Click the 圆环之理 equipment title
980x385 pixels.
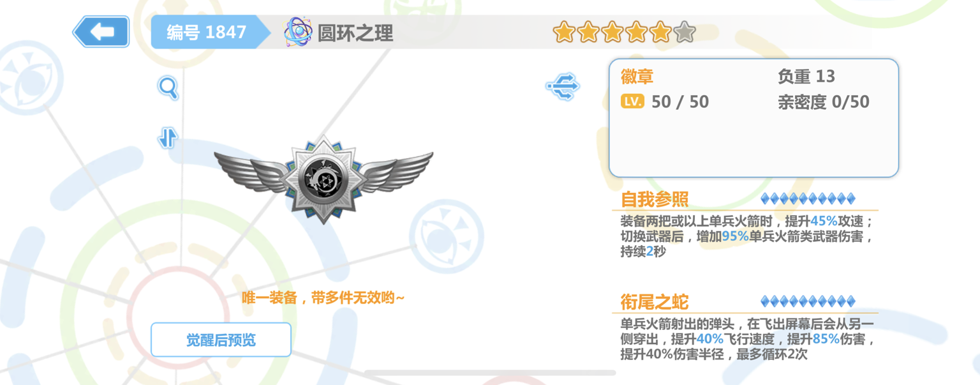[355, 33]
